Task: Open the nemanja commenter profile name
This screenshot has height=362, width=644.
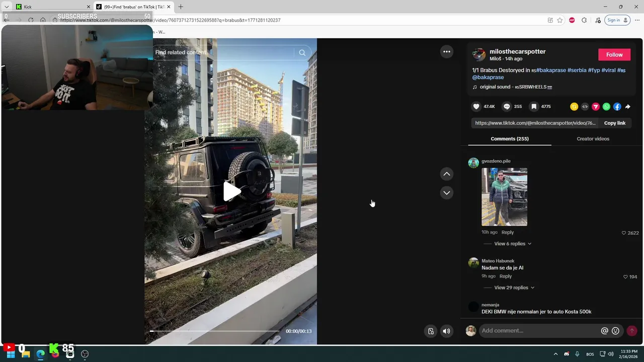Action: coord(490,305)
